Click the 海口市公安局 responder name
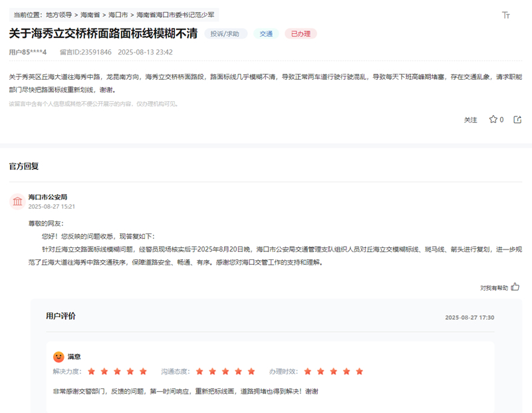Image resolution: width=532 pixels, height=413 pixels. point(47,197)
